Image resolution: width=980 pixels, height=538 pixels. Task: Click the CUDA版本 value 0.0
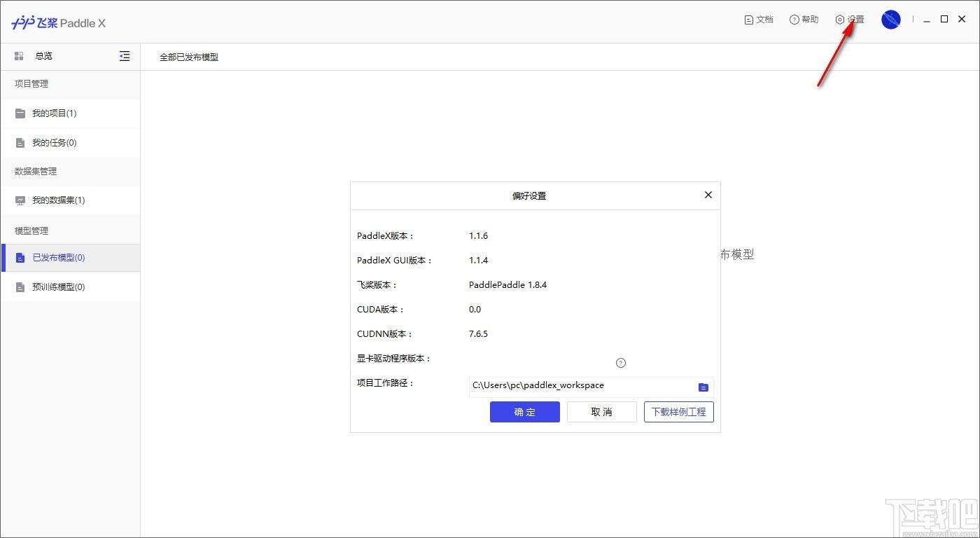coord(475,310)
